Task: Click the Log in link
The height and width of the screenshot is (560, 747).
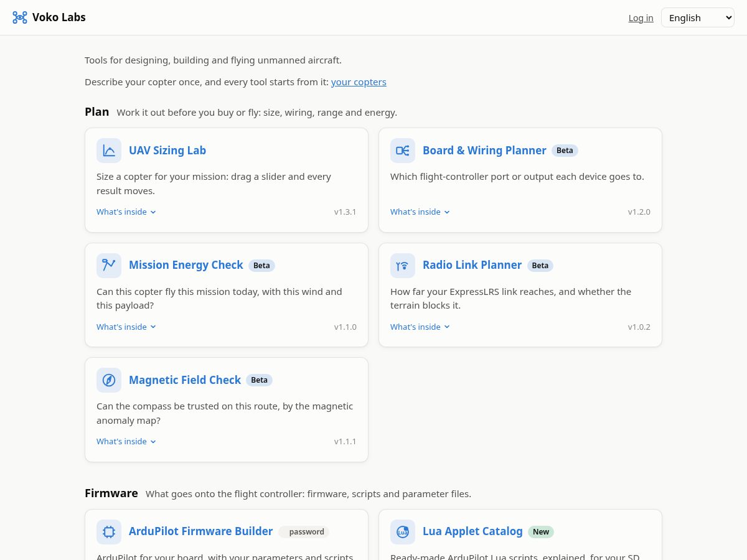Action: (641, 18)
